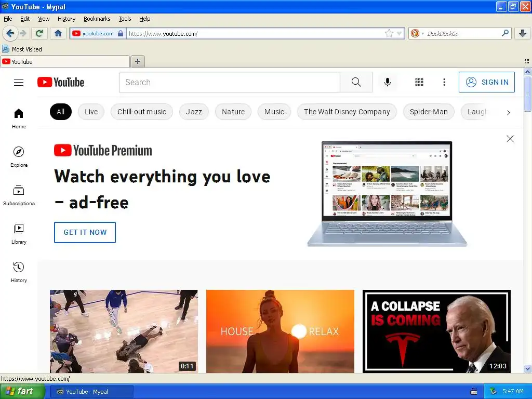Click the SIGN IN button

pyautogui.click(x=486, y=82)
